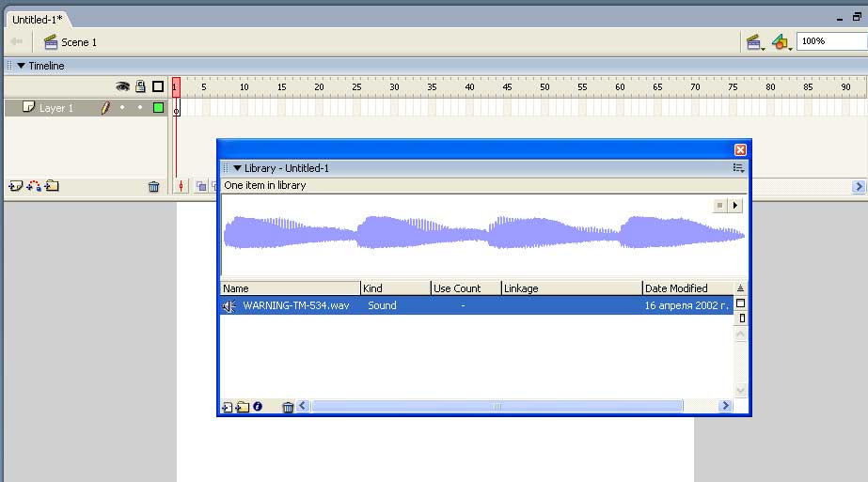
Task: Enable the Onion Skin button
Action: (x=201, y=186)
